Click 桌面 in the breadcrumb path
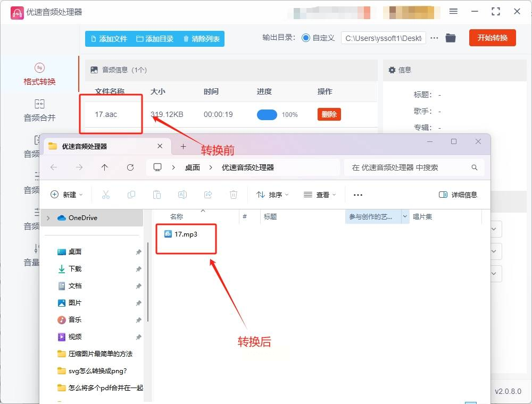 pos(193,167)
